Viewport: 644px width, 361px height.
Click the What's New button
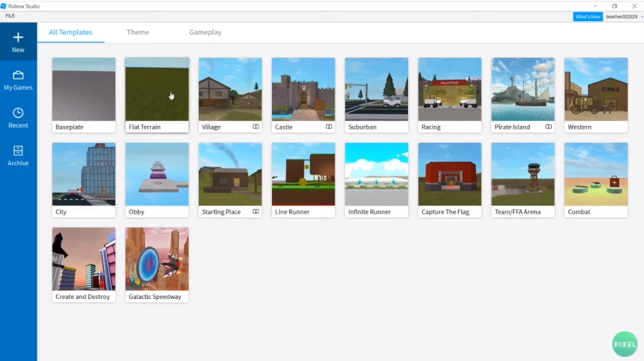pos(588,16)
